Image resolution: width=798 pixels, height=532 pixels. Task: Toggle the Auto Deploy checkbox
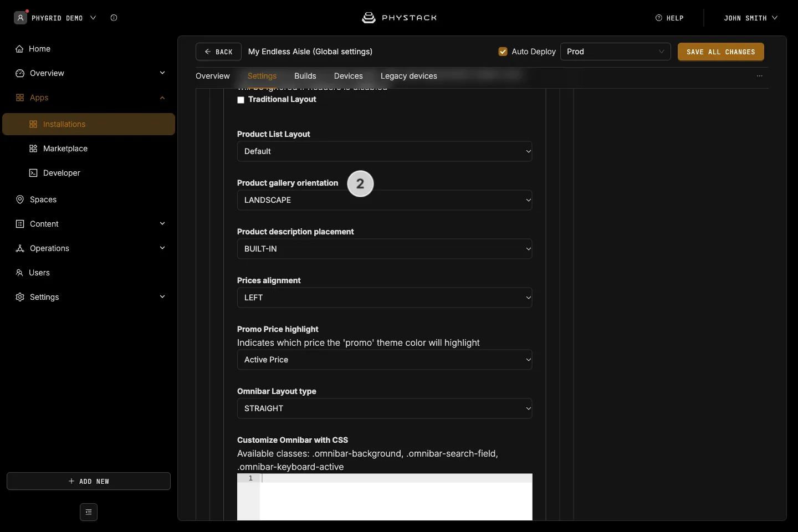(x=503, y=52)
